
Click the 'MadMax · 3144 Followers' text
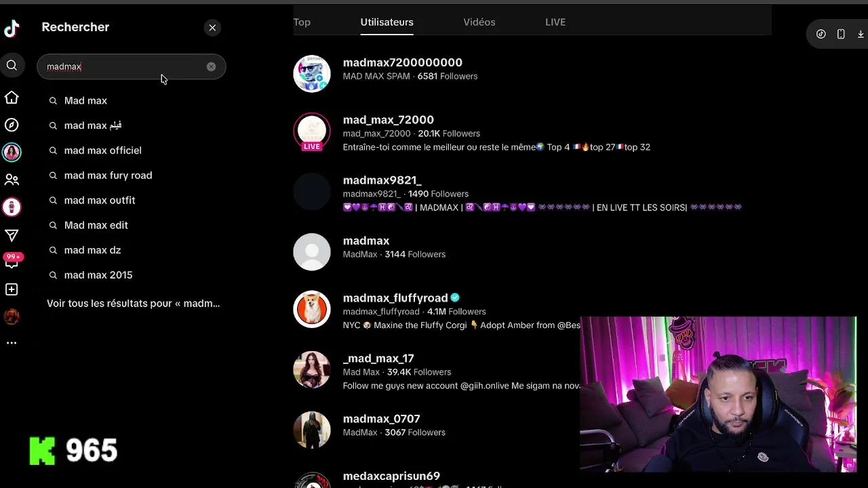click(x=394, y=254)
